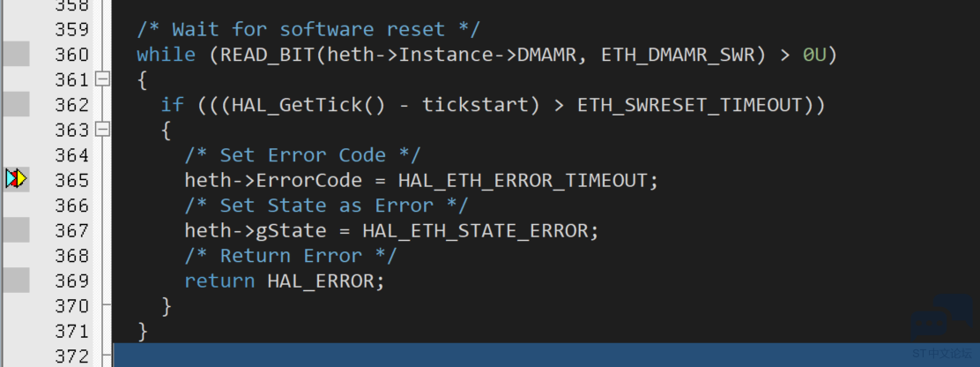The image size is (980, 367).
Task: Collapse the fold box beside line 361
Action: 102,79
